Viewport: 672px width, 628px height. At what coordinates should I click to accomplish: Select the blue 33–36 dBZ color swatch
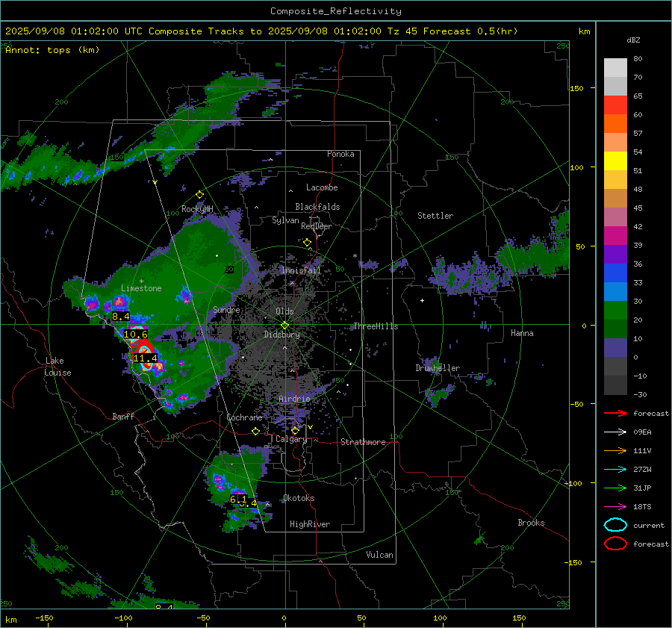point(615,273)
